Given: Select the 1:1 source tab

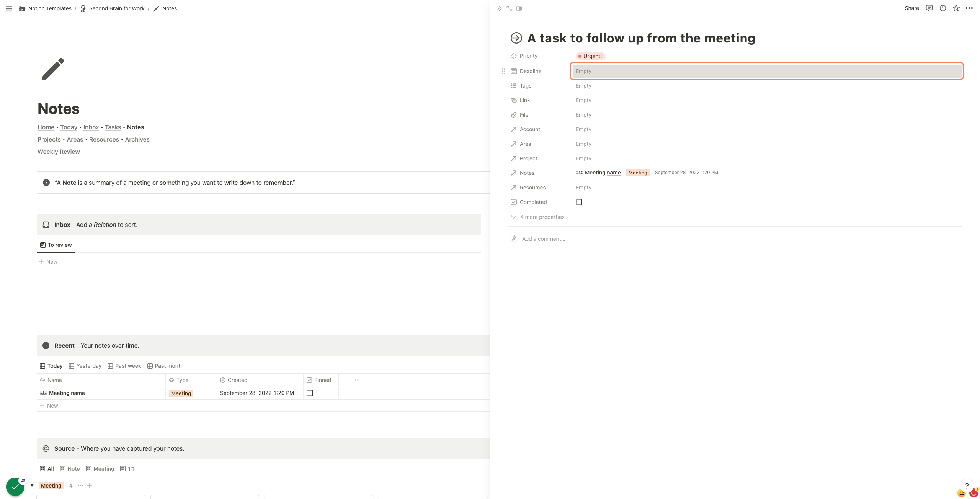Looking at the screenshot, I should (127, 469).
